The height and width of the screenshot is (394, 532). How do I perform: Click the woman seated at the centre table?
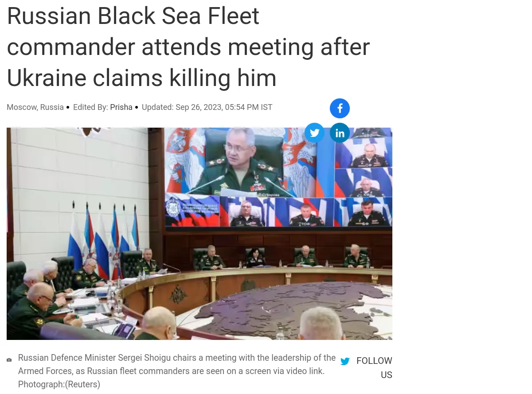256,257
